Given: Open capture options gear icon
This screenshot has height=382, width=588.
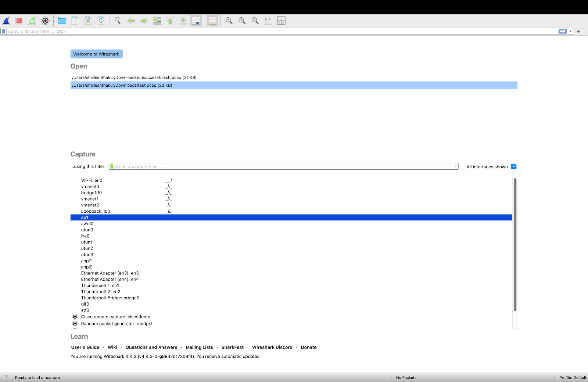Looking at the screenshot, I should 46,21.
